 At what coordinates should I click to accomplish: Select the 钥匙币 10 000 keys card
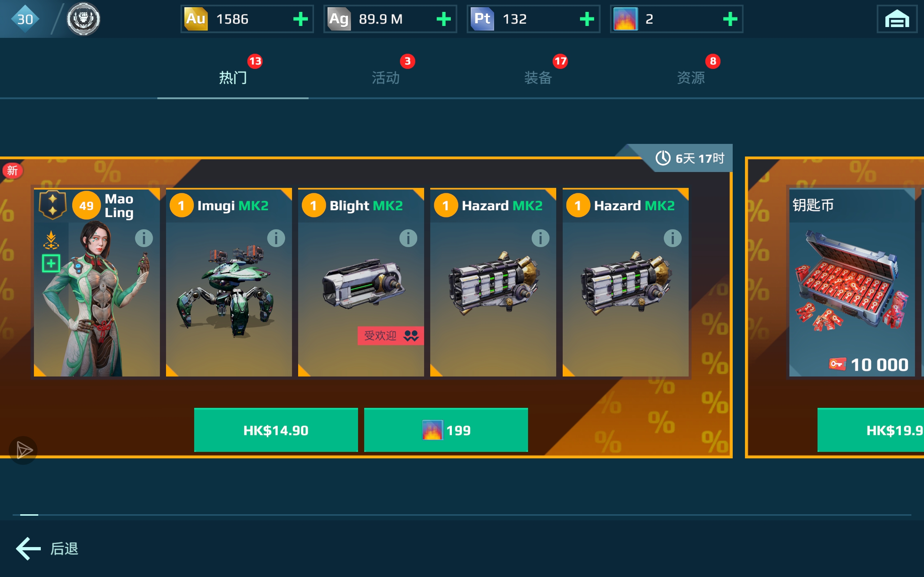click(852, 282)
